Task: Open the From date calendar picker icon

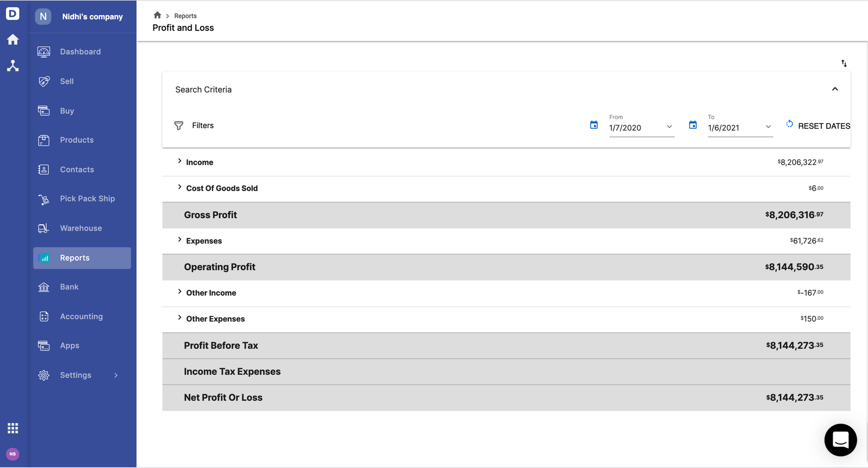Action: [594, 125]
